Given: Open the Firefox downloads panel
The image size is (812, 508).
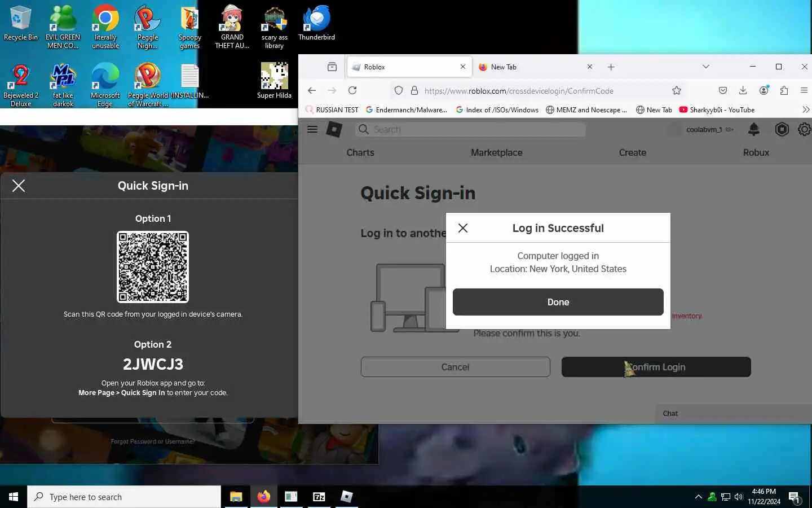Looking at the screenshot, I should pos(743,90).
